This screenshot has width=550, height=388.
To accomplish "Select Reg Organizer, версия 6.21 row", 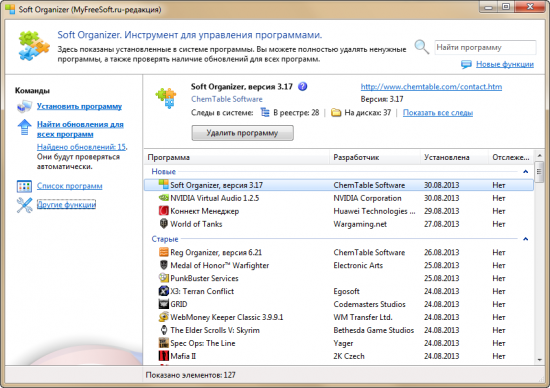I will [338, 253].
